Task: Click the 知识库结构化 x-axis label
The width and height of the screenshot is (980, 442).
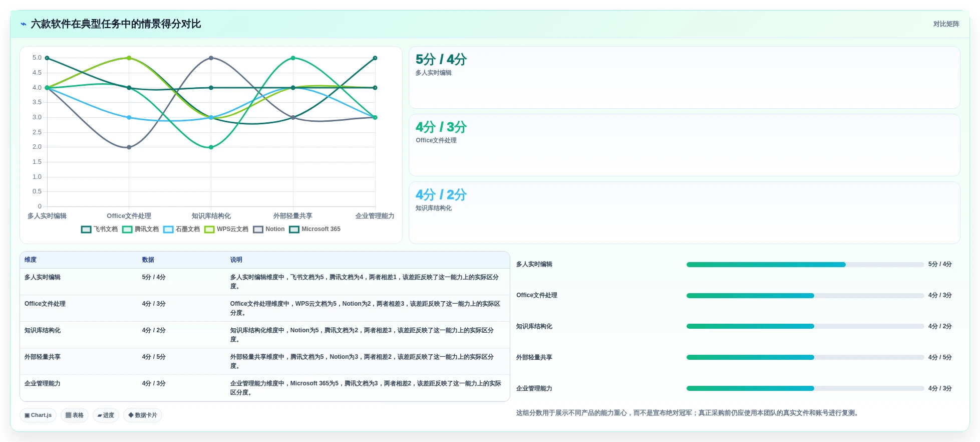Action: click(x=211, y=216)
